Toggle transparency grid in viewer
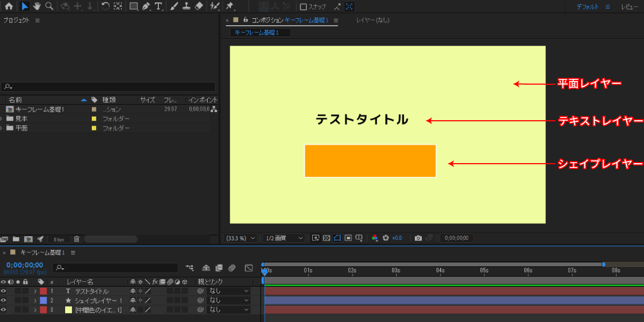The image size is (644, 322). (326, 238)
